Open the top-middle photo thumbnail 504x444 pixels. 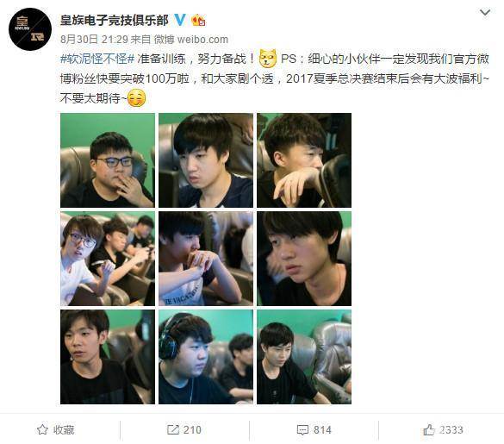tap(206, 160)
